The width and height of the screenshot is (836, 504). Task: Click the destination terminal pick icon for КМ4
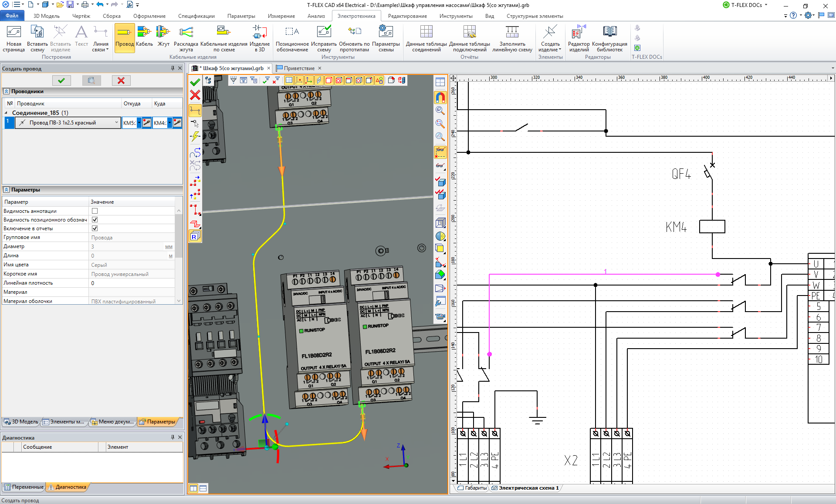pos(178,123)
